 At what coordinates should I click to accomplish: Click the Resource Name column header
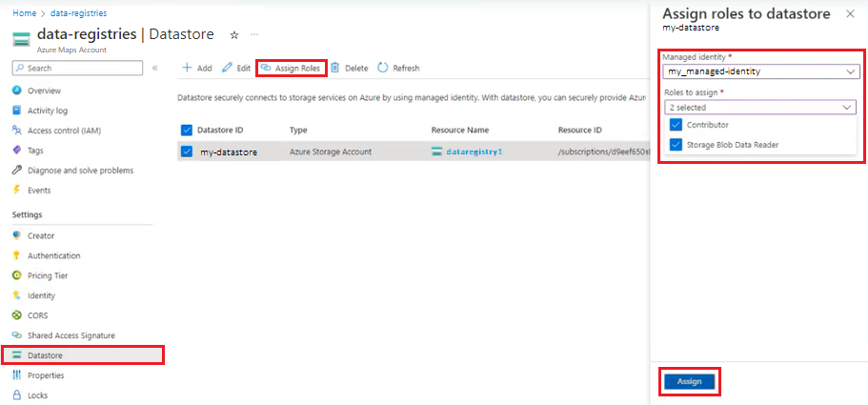(460, 130)
